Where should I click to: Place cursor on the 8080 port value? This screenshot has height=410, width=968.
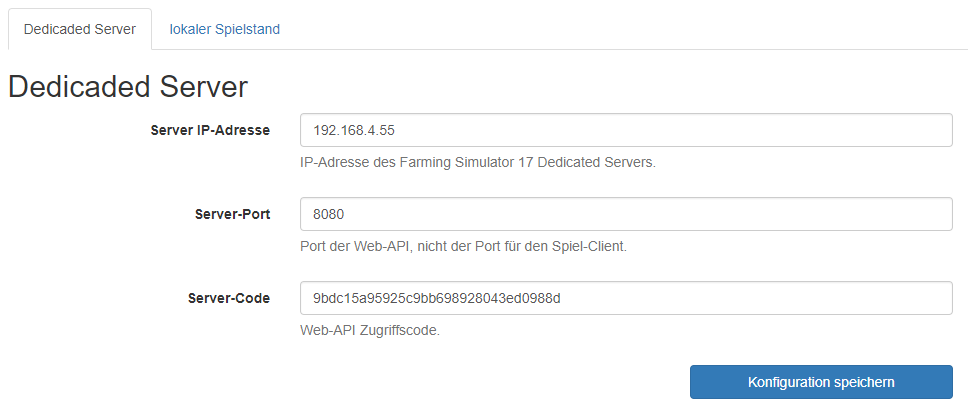[328, 214]
